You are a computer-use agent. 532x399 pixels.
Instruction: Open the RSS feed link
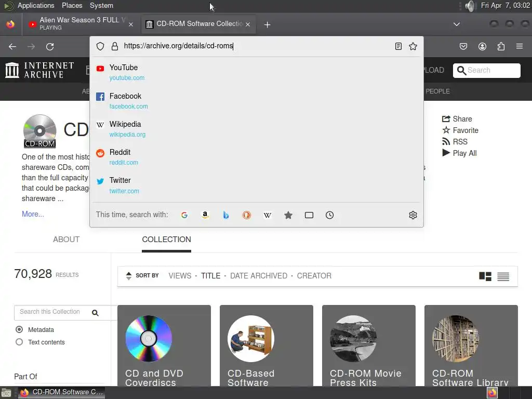(455, 142)
